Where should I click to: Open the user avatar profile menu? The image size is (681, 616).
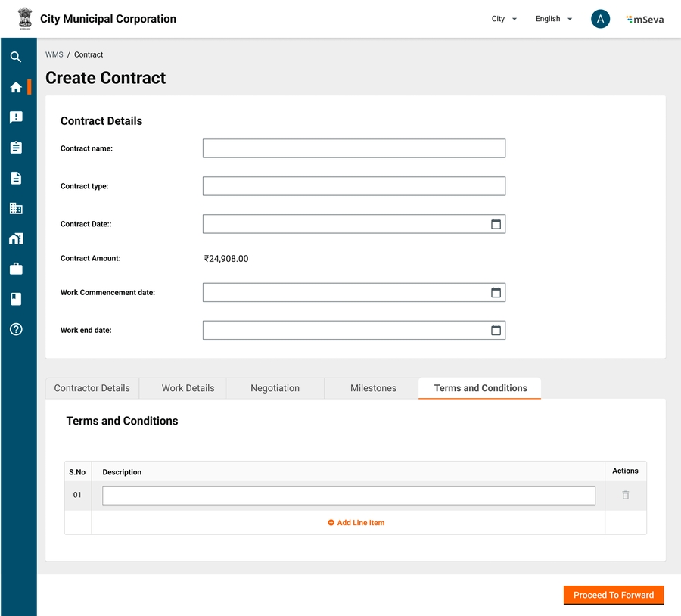coord(600,19)
